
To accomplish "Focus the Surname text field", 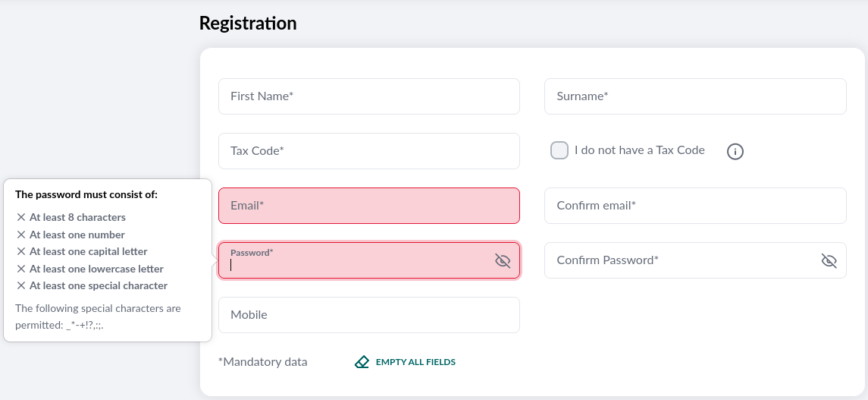I will click(694, 96).
